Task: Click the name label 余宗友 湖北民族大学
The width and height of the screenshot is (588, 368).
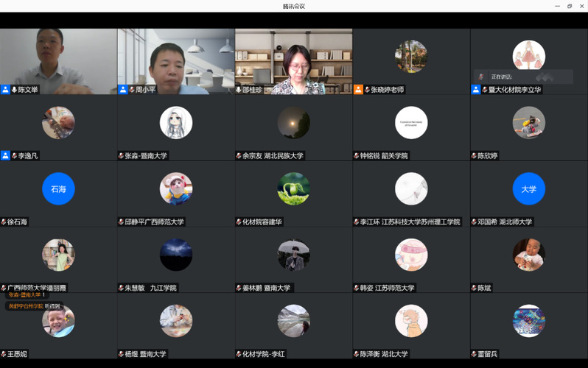Action: (x=273, y=156)
